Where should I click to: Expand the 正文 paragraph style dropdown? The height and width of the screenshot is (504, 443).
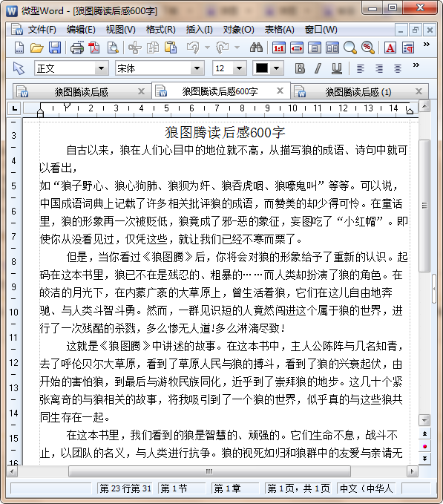101,68
